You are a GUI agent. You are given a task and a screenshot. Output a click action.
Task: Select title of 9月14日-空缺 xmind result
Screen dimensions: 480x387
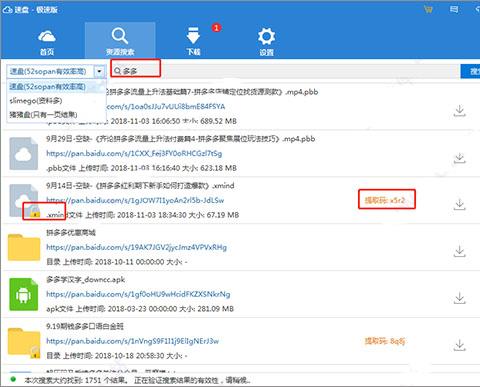[x=140, y=186]
